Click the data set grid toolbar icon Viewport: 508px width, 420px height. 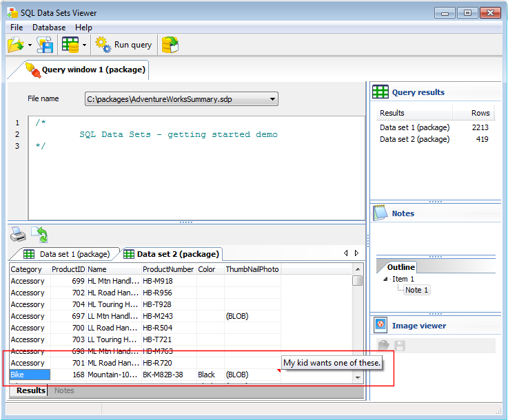(70, 45)
